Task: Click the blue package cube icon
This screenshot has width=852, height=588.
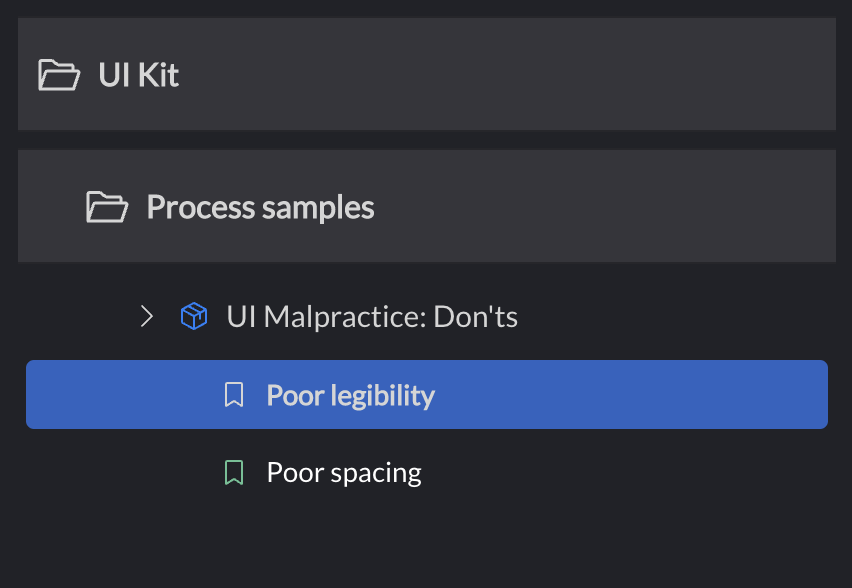Action: (194, 316)
